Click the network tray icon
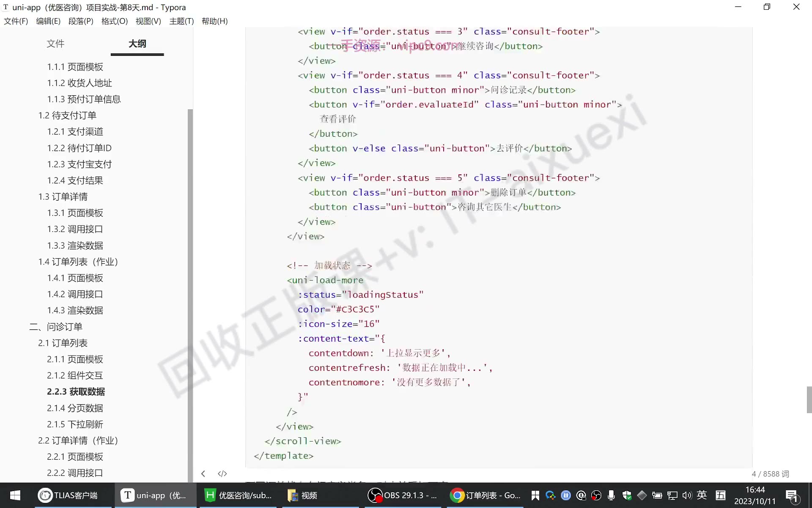Viewport: 812px width, 508px height. click(672, 495)
